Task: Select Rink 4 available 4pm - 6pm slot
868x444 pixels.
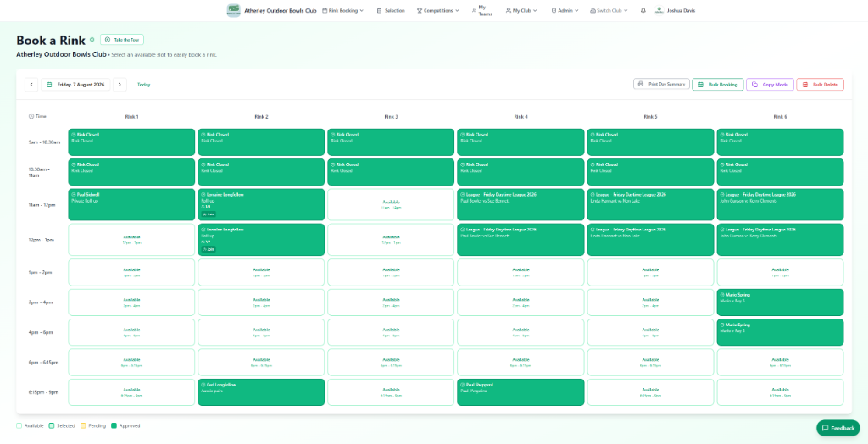Action: (x=521, y=332)
